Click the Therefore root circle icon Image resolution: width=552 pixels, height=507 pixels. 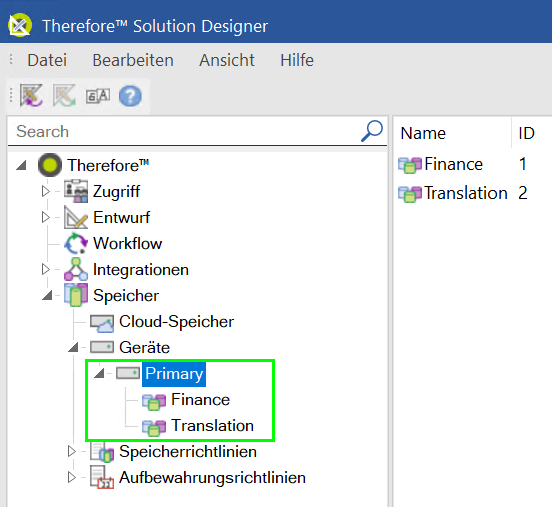click(50, 165)
